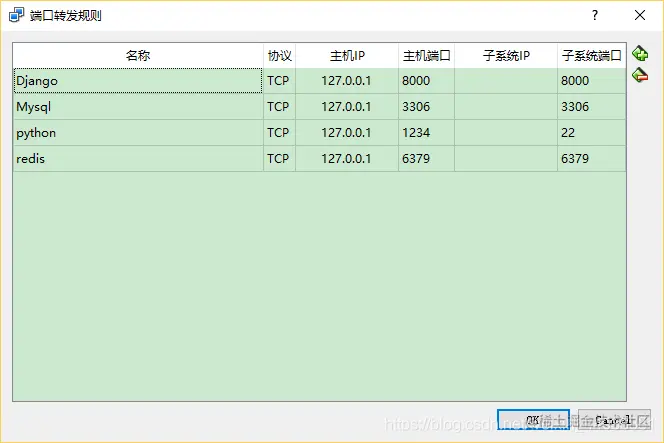Open protocol TCP cell of python row

point(279,133)
